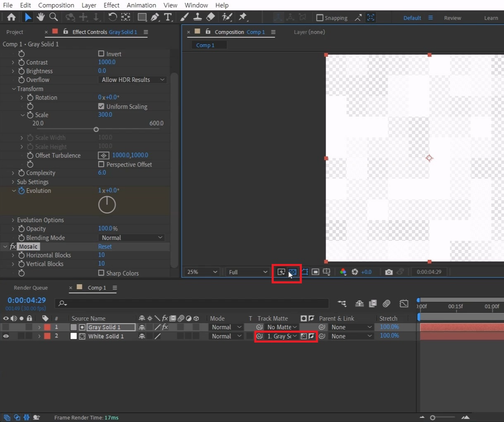Viewport: 504px width, 422px height.
Task: Click the reset exposure icon
Action: coord(355,272)
